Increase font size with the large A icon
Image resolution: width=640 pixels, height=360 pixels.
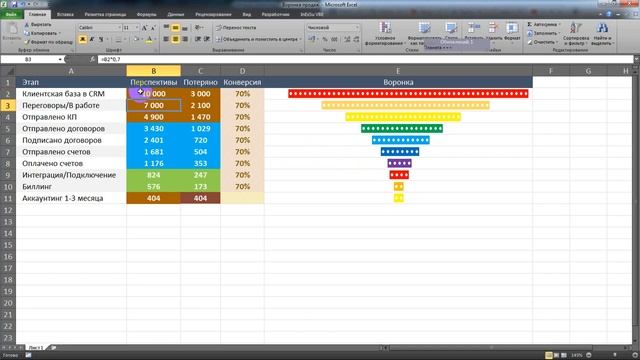pos(144,28)
